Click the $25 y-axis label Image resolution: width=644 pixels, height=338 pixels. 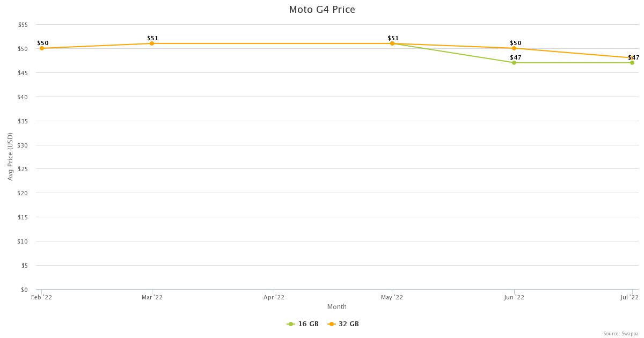coord(23,169)
